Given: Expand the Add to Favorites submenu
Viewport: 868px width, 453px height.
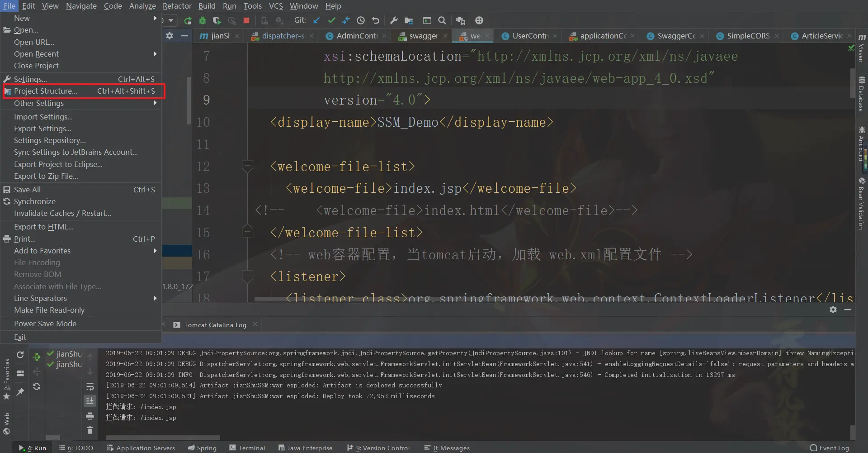Looking at the screenshot, I should click(x=81, y=251).
